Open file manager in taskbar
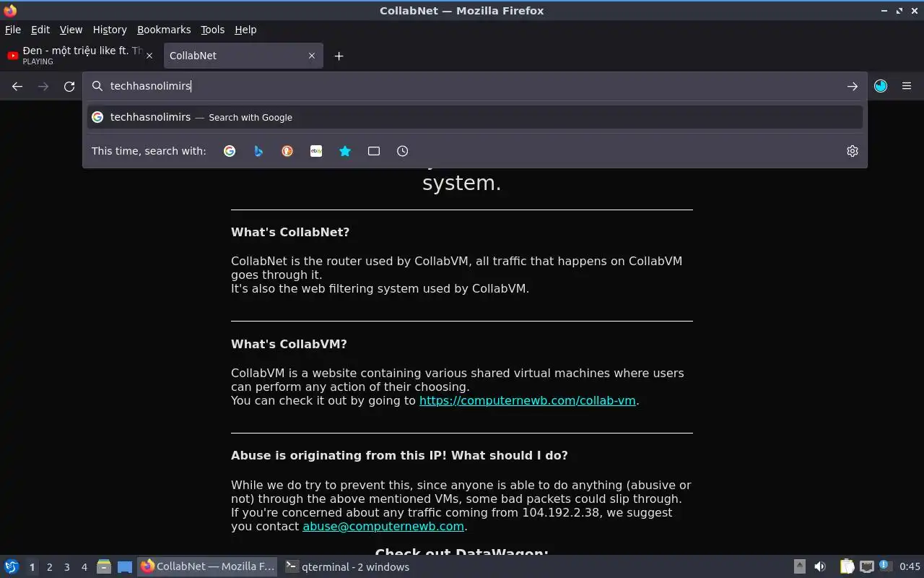The image size is (924, 578). click(x=104, y=566)
